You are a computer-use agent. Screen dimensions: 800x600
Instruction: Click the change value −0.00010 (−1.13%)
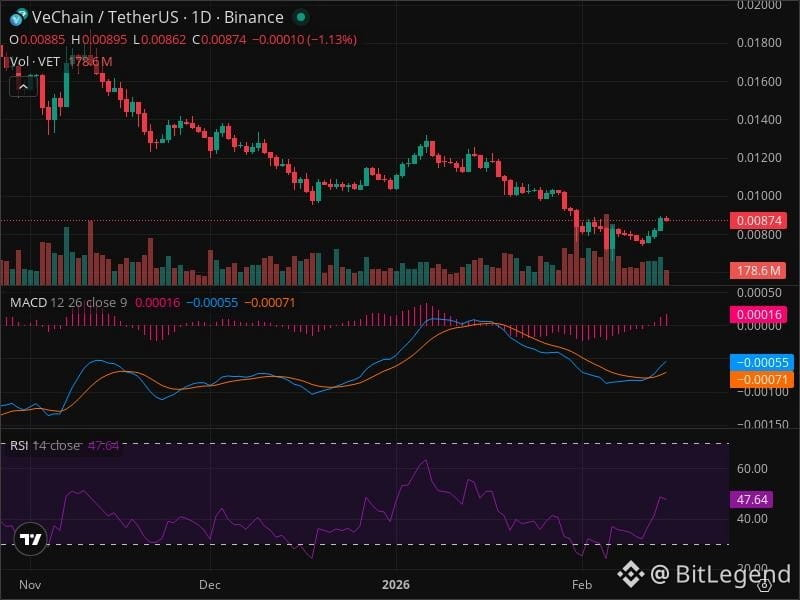pyautogui.click(x=305, y=40)
